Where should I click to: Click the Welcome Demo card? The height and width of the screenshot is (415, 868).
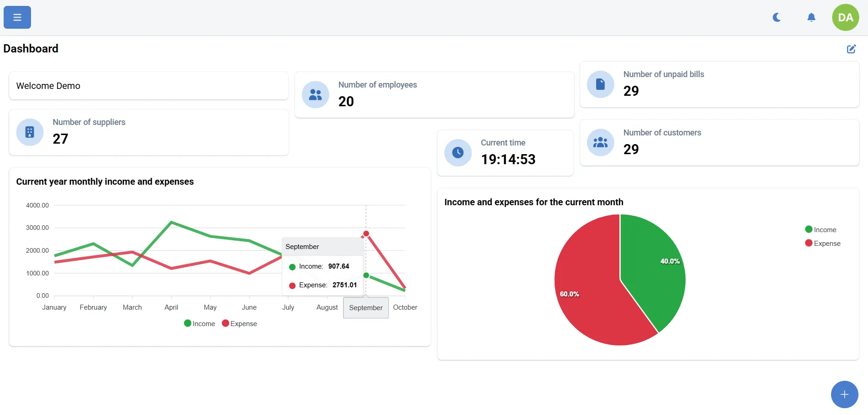click(x=148, y=86)
